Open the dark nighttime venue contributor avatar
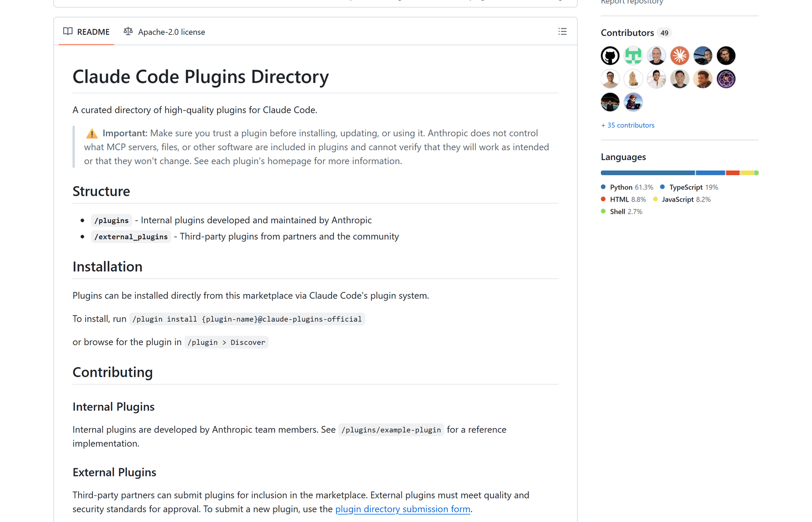The height and width of the screenshot is (522, 812). 610,102
